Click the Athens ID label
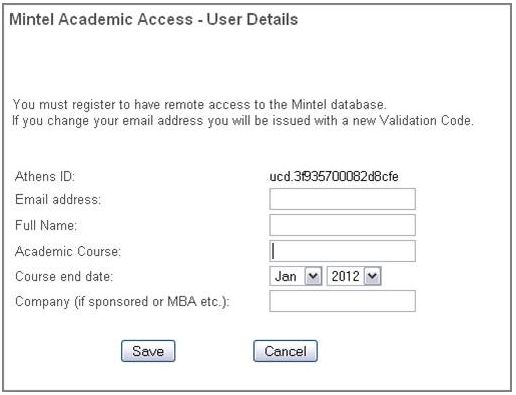Image resolution: width=516 pixels, height=395 pixels. (45, 176)
